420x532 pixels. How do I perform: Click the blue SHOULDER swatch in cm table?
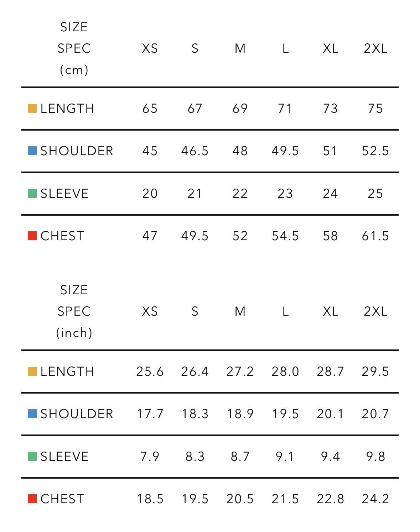tap(32, 151)
